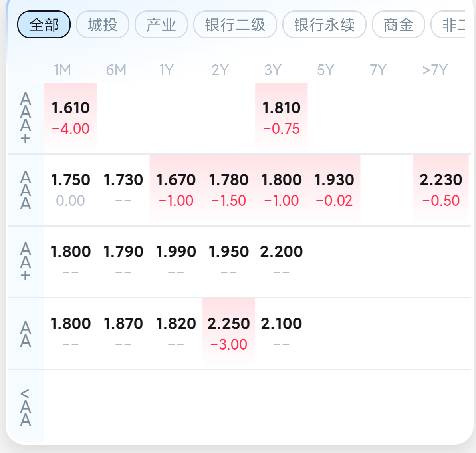476x453 pixels.
Task: Select the <AA rating row label
Action: coord(26,407)
